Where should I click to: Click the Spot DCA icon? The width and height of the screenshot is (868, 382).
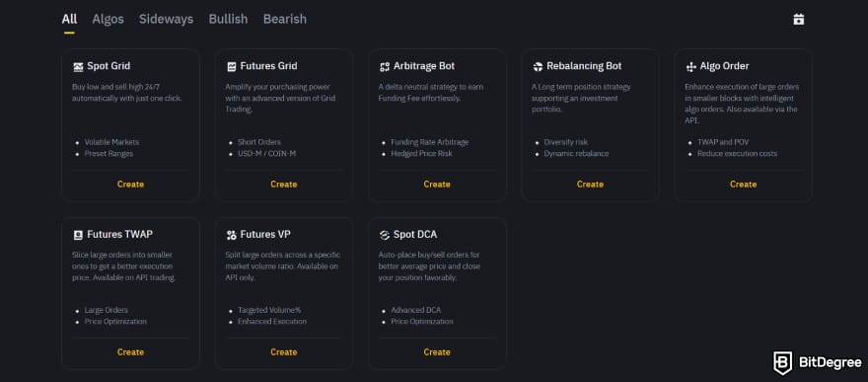coord(385,235)
